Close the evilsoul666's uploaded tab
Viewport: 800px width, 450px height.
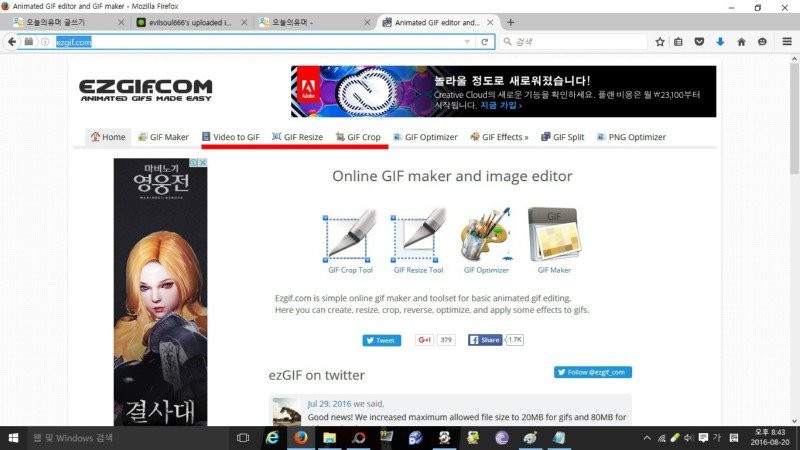(244, 22)
